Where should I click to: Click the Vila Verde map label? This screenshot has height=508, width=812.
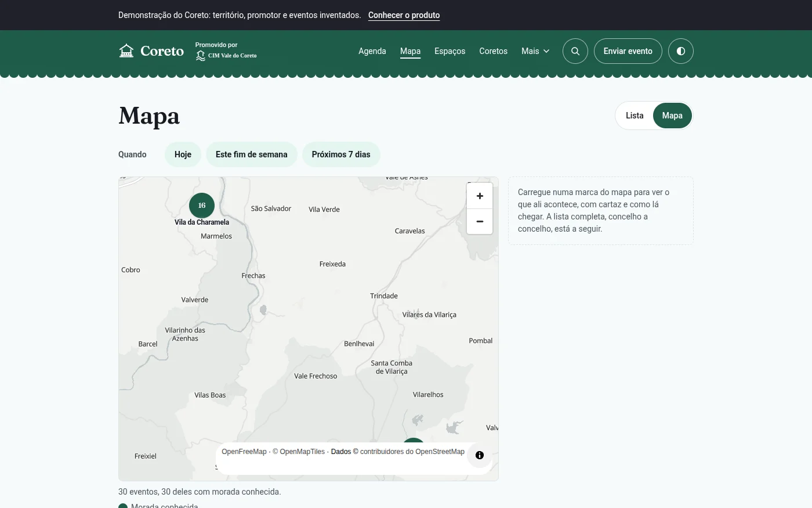point(324,210)
